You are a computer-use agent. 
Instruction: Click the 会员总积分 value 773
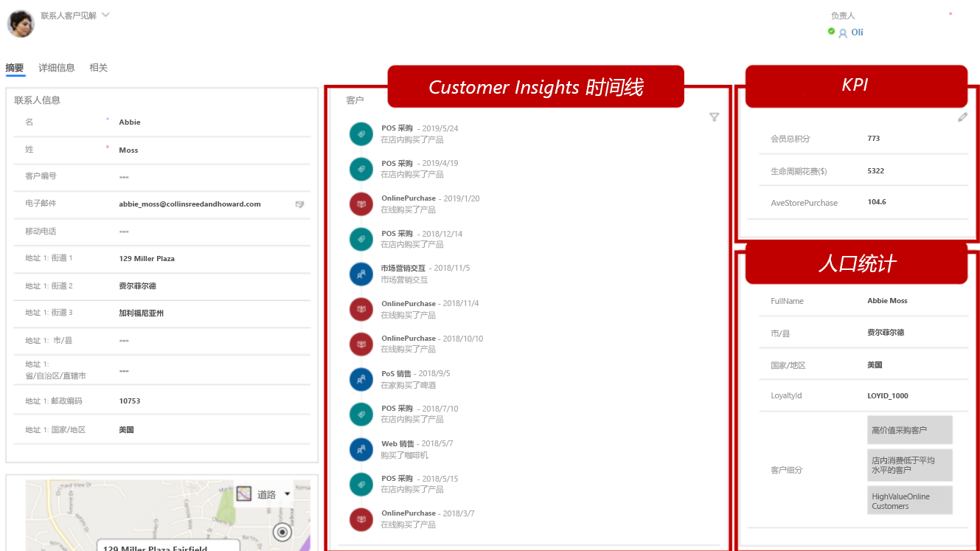[x=874, y=139]
